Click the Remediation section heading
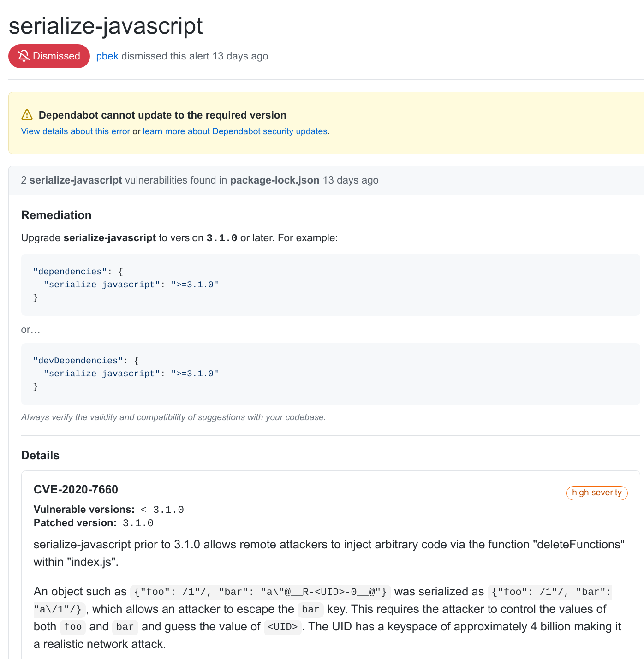This screenshot has height=659, width=644. 56,215
